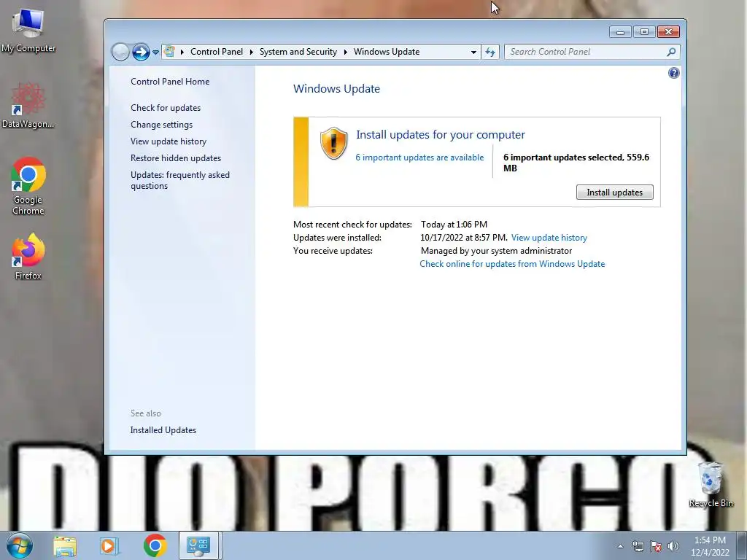Maximize the Windows Update window
This screenshot has height=560, width=747.
coord(645,31)
